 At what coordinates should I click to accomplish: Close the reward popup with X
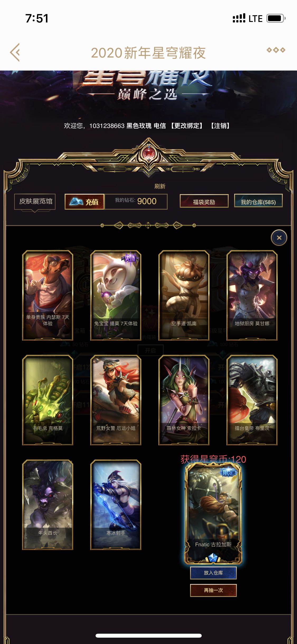click(x=279, y=238)
